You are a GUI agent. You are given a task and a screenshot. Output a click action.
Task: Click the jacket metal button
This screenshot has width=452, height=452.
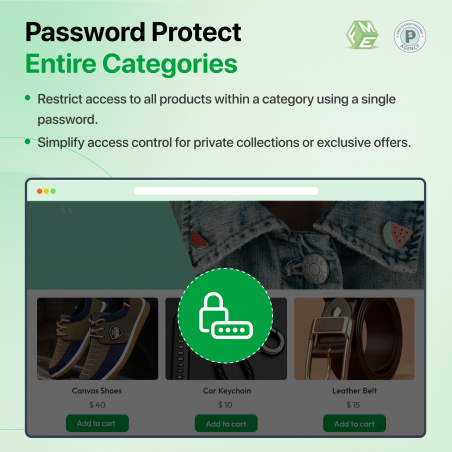point(315,268)
